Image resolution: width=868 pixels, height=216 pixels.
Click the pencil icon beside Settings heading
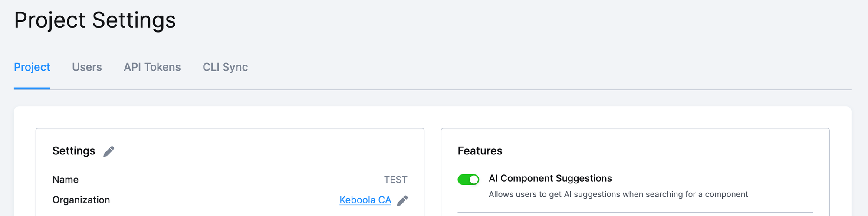109,151
